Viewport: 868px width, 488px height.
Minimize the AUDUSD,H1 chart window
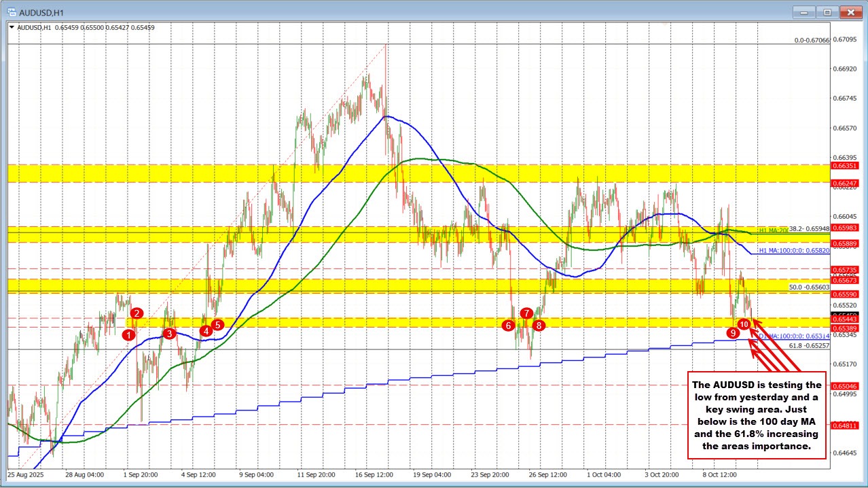[806, 12]
